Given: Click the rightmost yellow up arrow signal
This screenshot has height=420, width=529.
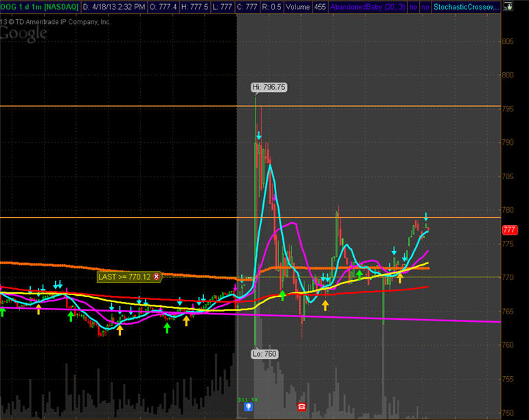Looking at the screenshot, I should [x=400, y=278].
